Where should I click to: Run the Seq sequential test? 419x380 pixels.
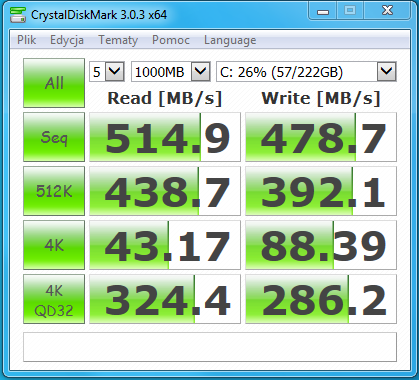point(54,137)
